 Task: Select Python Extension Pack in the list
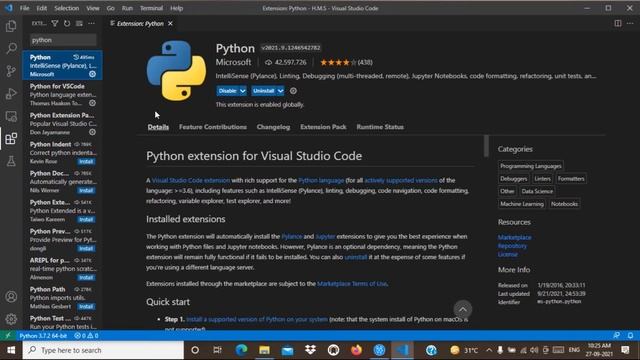62,123
